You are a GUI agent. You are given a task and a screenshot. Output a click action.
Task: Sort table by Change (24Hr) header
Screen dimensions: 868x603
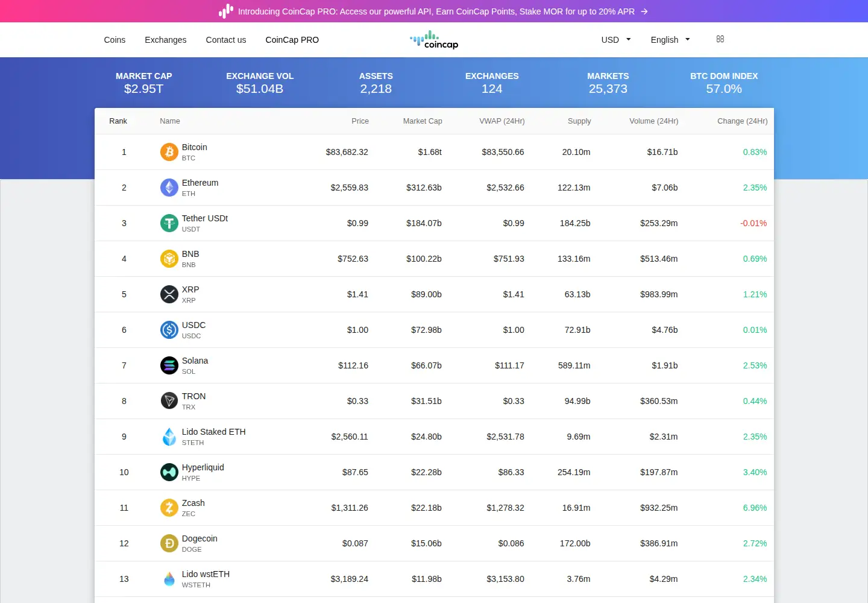[x=743, y=121]
